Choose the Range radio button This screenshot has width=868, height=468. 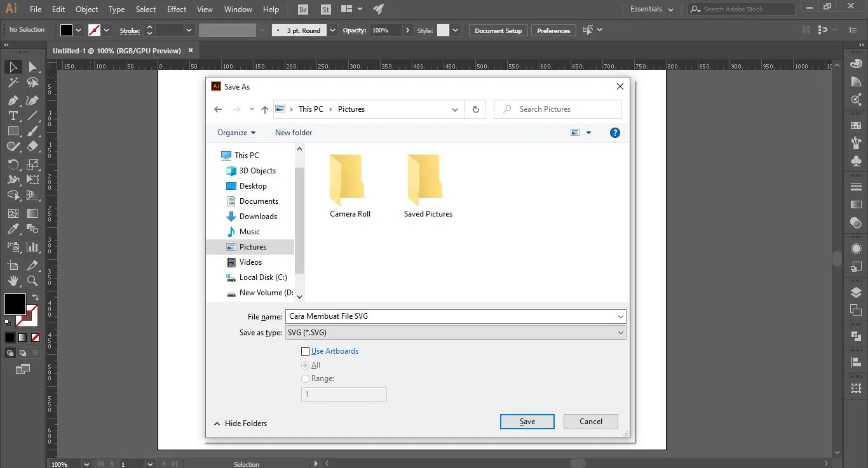[305, 378]
